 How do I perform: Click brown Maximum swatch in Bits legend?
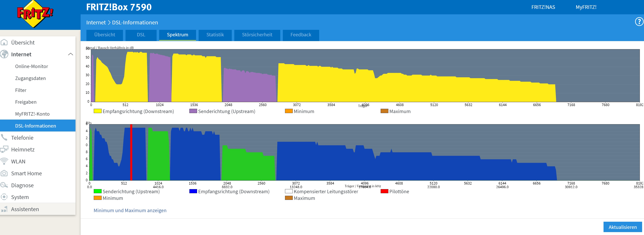[289, 198]
